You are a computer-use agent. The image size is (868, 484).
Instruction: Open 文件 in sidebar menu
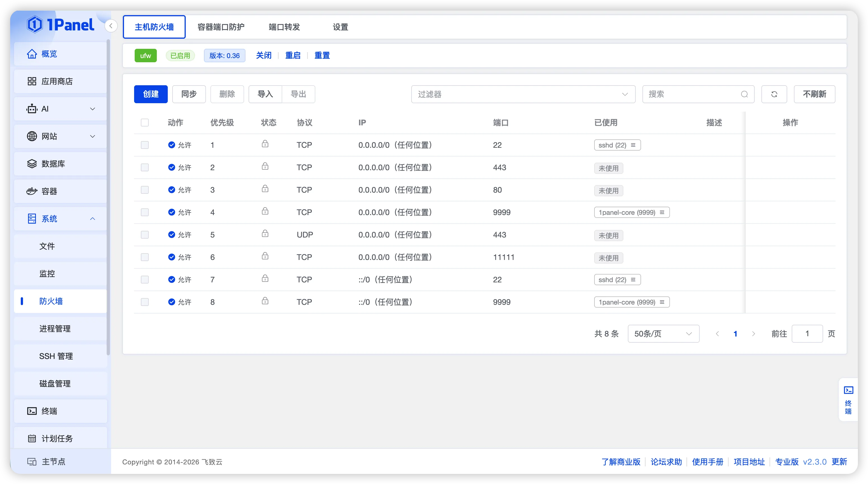pyautogui.click(x=60, y=246)
